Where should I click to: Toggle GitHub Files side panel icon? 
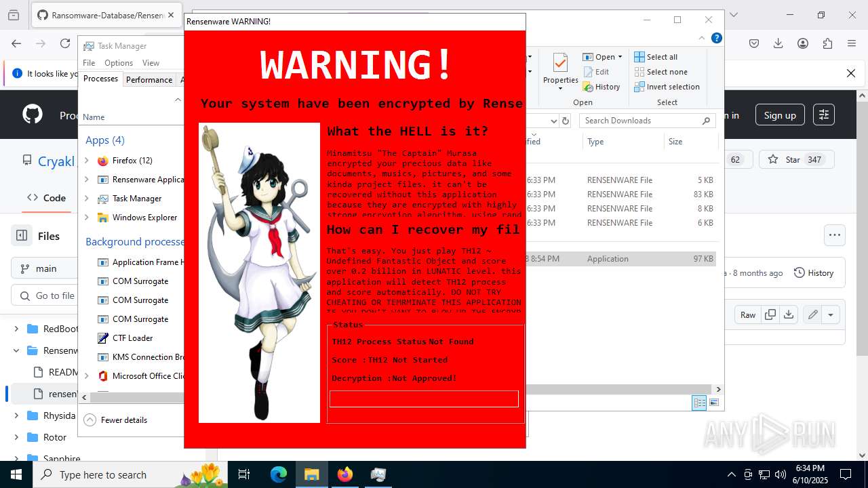pos(22,236)
